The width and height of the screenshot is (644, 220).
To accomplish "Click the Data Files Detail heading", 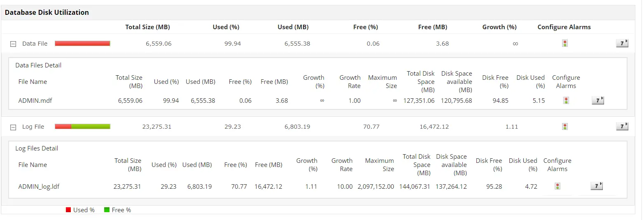I will [38, 65].
